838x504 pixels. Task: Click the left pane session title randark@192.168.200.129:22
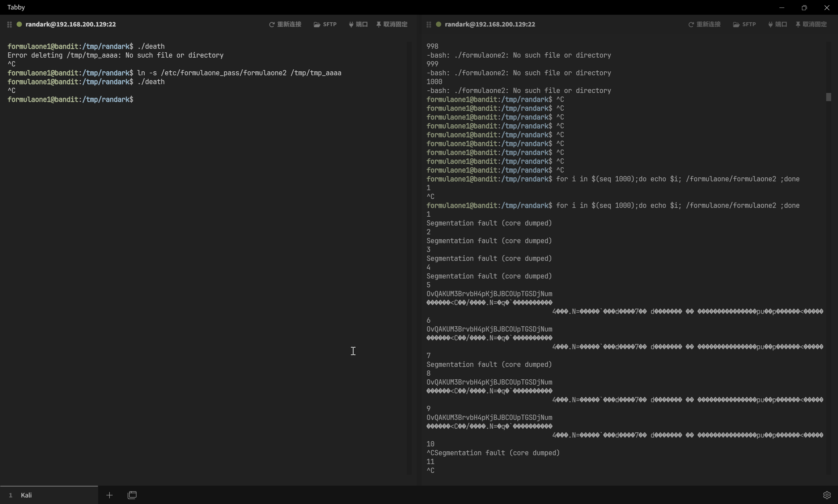(x=71, y=25)
